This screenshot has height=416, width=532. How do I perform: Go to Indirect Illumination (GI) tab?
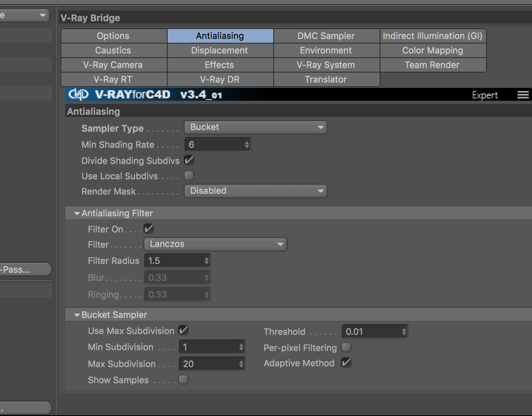[x=433, y=36]
